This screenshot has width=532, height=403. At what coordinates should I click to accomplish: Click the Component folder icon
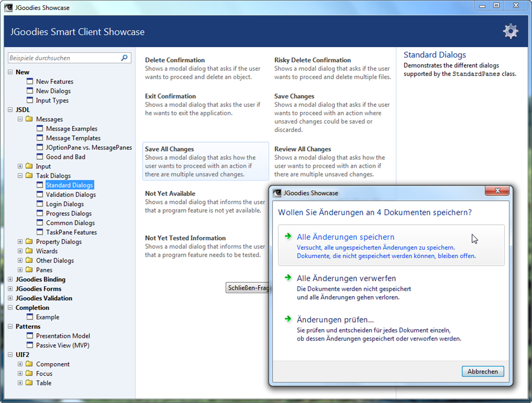pos(29,364)
